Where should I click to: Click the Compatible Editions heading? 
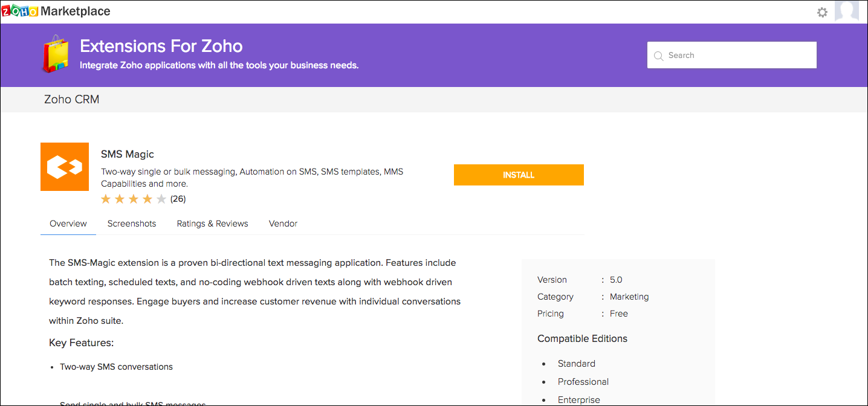click(x=582, y=338)
